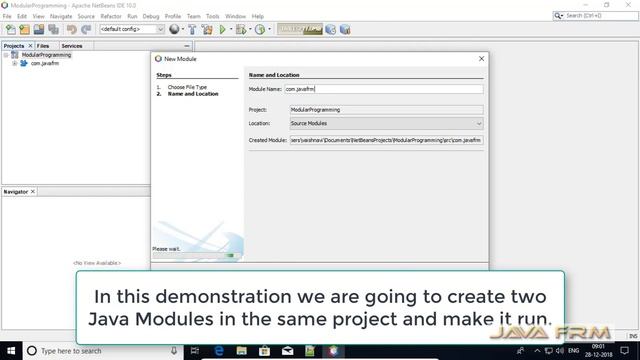Click the New File toolbar icon
Screen dimensions: 640x360
(x=11, y=29)
